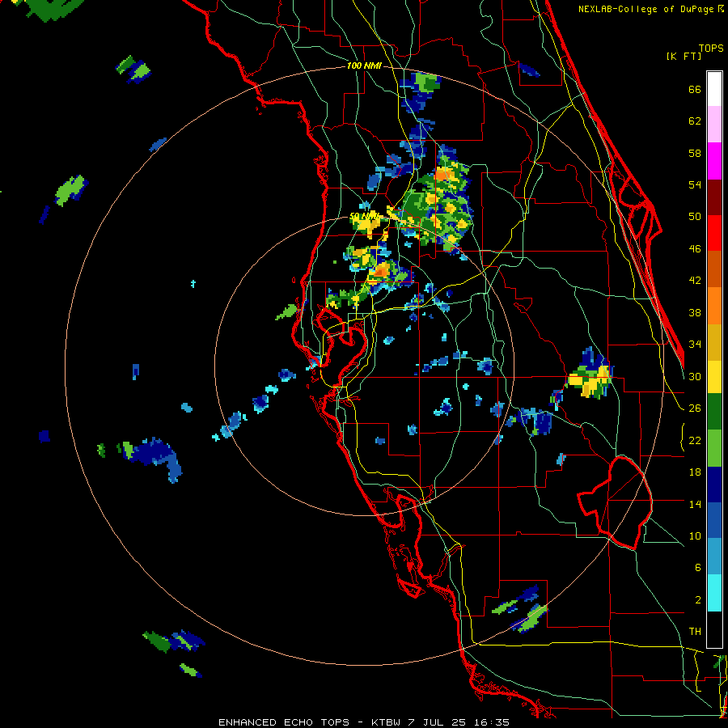Viewport: 728px width, 728px height.
Task: Click the 42 value on the scale
Action: click(x=695, y=281)
